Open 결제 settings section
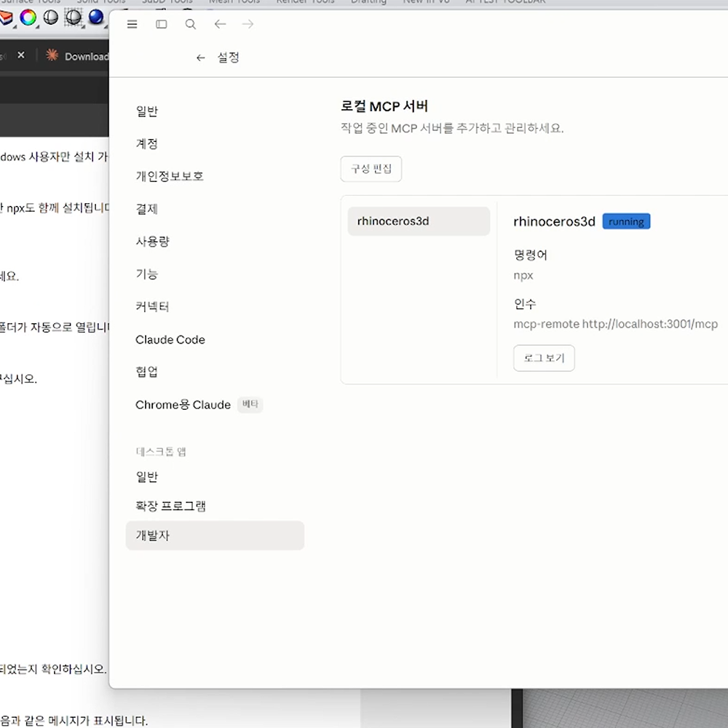Image resolution: width=728 pixels, height=728 pixels. point(147,209)
